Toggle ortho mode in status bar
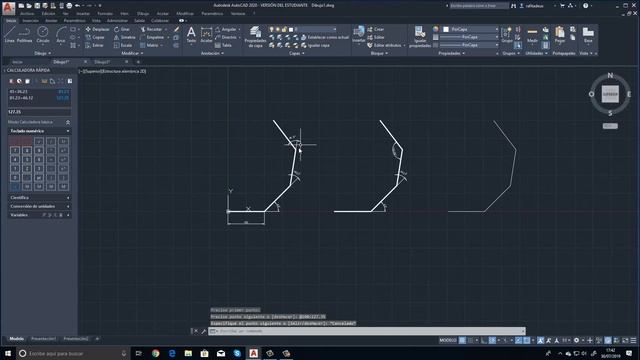The width and height of the screenshot is (640, 360). [484, 340]
